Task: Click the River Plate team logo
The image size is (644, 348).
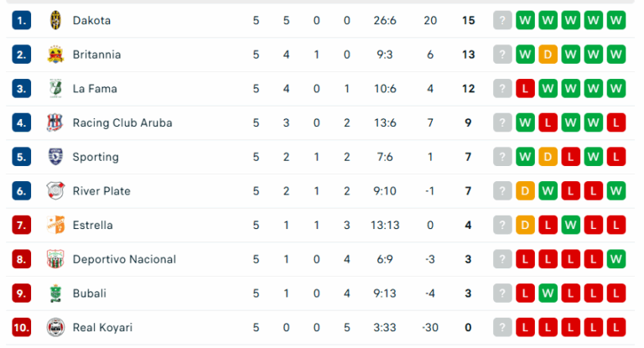Action: 55,191
